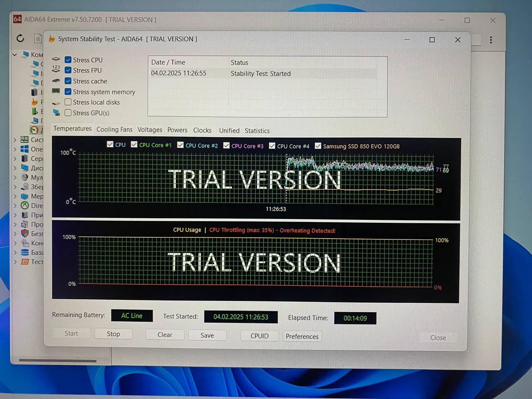532x399 pixels.
Task: Select the flame icon in the sidebar tree
Action: point(34,101)
